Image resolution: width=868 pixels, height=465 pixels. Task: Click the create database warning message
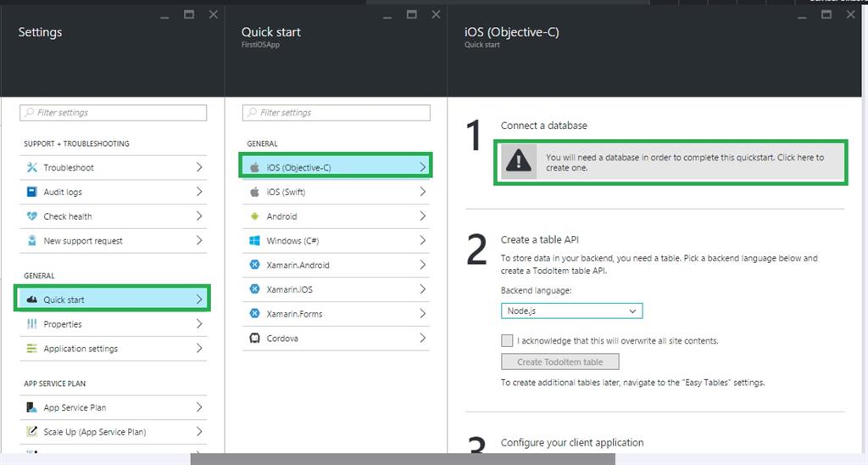coord(685,162)
